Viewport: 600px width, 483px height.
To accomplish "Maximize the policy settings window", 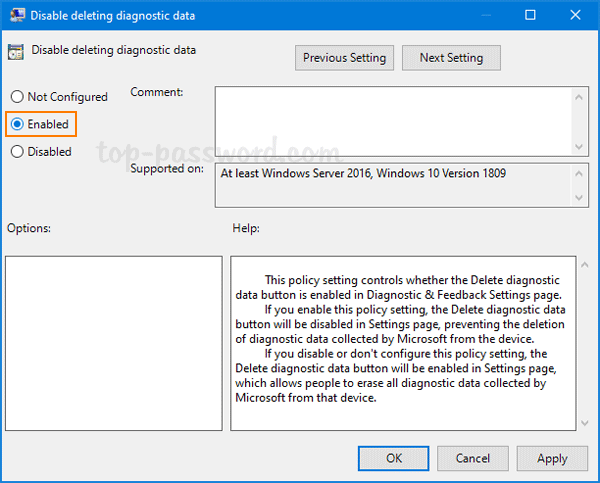I will tap(529, 15).
